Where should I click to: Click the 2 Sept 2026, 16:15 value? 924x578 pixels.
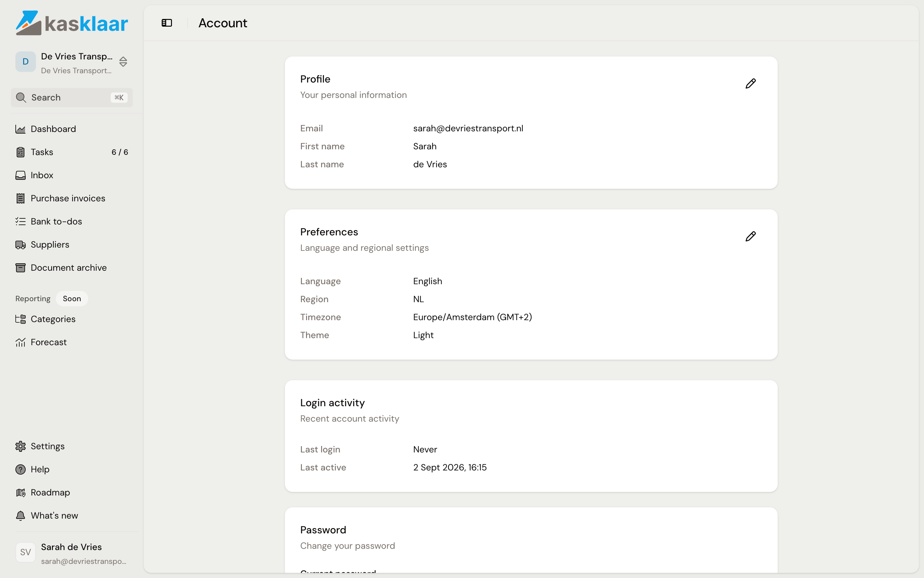click(x=450, y=468)
